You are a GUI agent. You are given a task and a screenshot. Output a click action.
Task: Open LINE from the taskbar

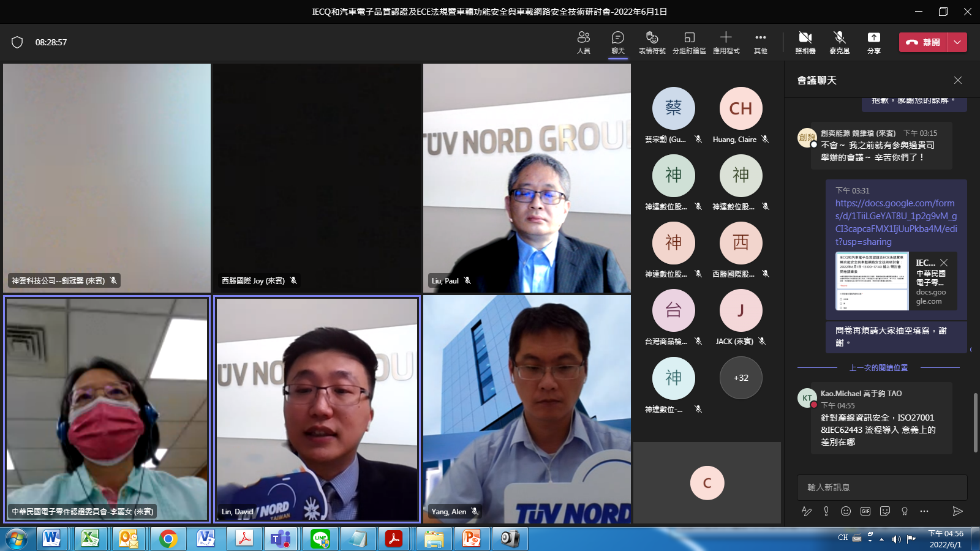coord(320,539)
